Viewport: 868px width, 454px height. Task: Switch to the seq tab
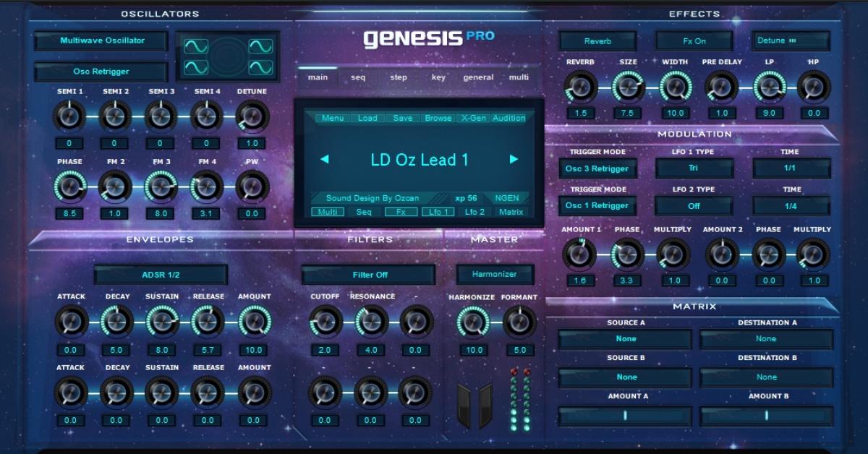[x=358, y=77]
